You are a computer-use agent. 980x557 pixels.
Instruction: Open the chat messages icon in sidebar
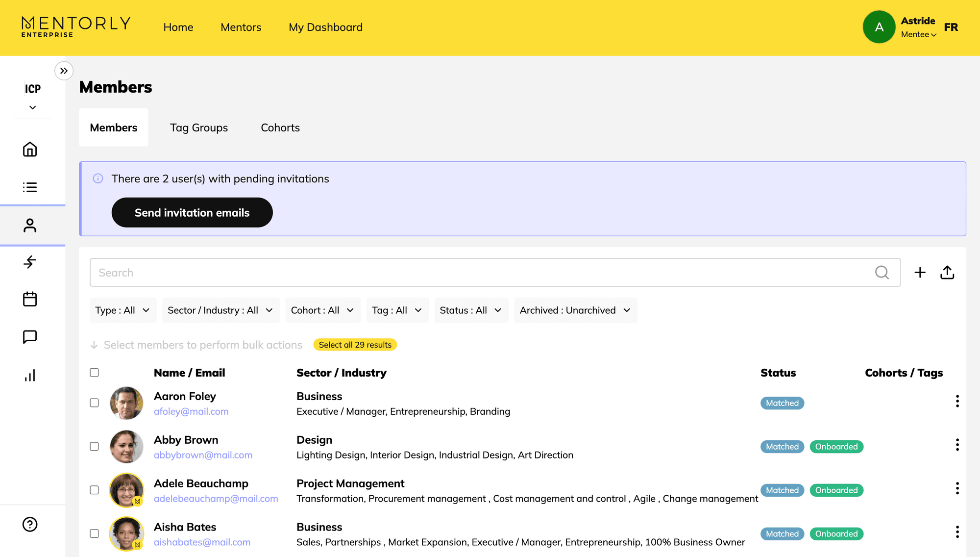coord(30,337)
